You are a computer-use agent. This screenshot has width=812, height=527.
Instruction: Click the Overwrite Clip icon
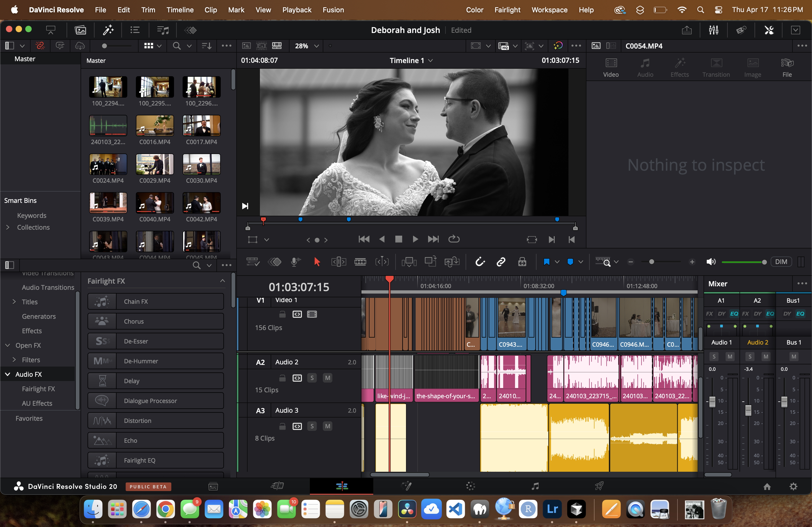[430, 262]
